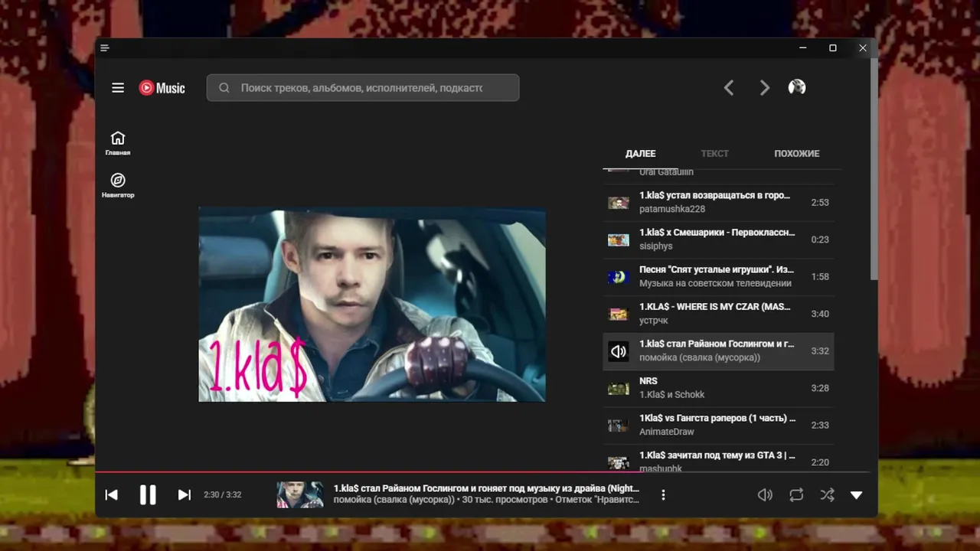Image resolution: width=980 pixels, height=551 pixels.
Task: Go to YouTube Music logo home
Action: [x=162, y=88]
